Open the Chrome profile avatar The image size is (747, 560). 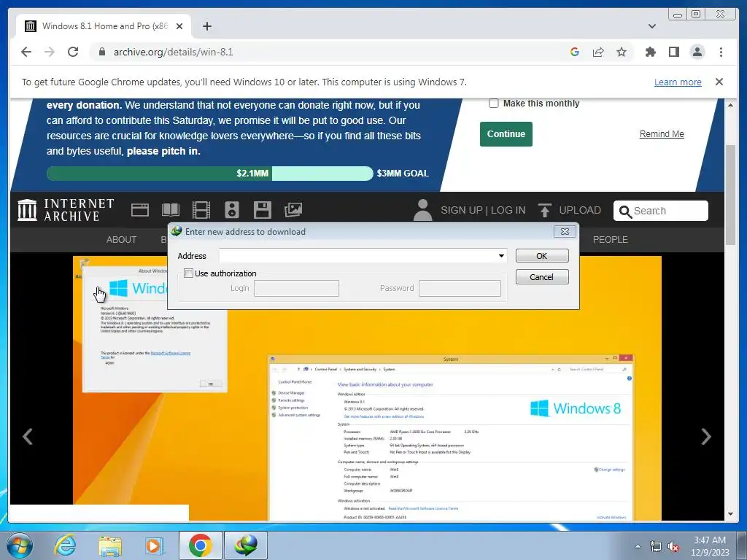coord(697,52)
